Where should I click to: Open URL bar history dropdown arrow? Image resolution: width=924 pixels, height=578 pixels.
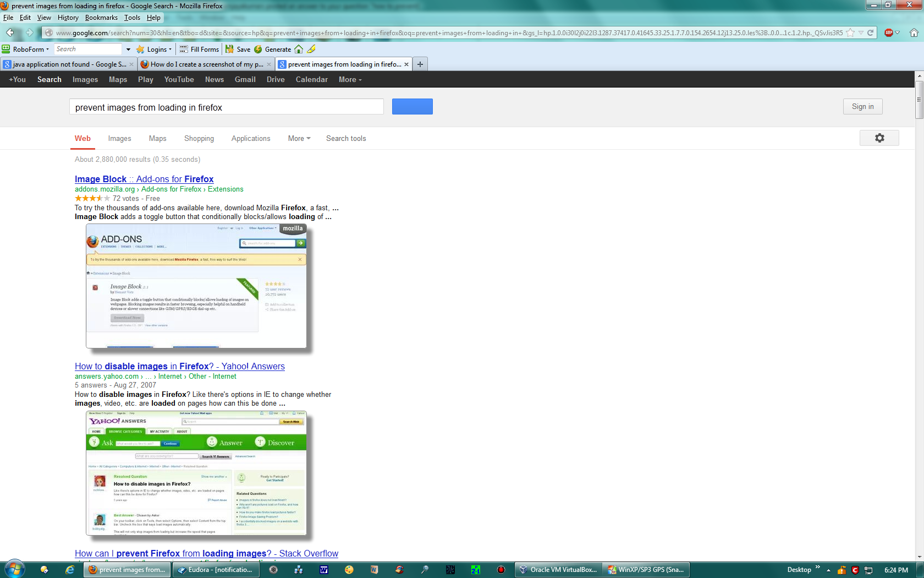(x=861, y=33)
